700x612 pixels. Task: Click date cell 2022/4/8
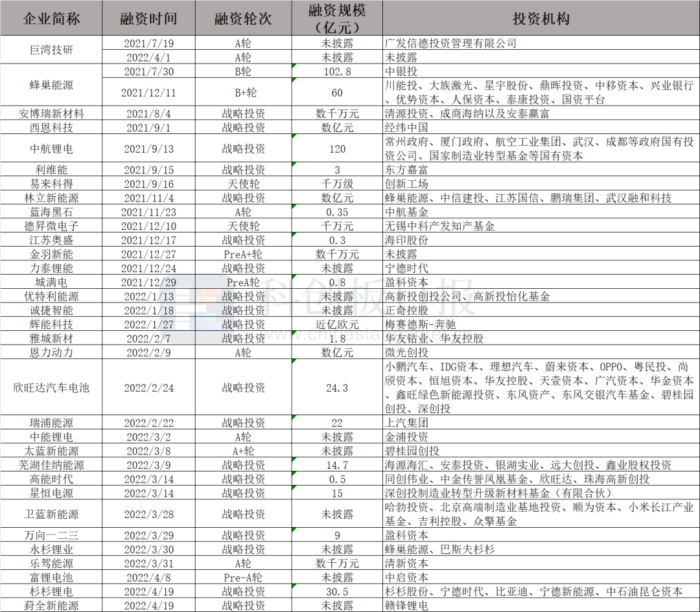click(x=148, y=577)
